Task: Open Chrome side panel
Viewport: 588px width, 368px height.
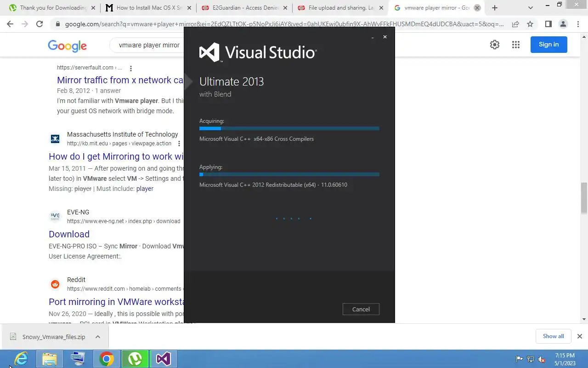Action: (x=548, y=24)
